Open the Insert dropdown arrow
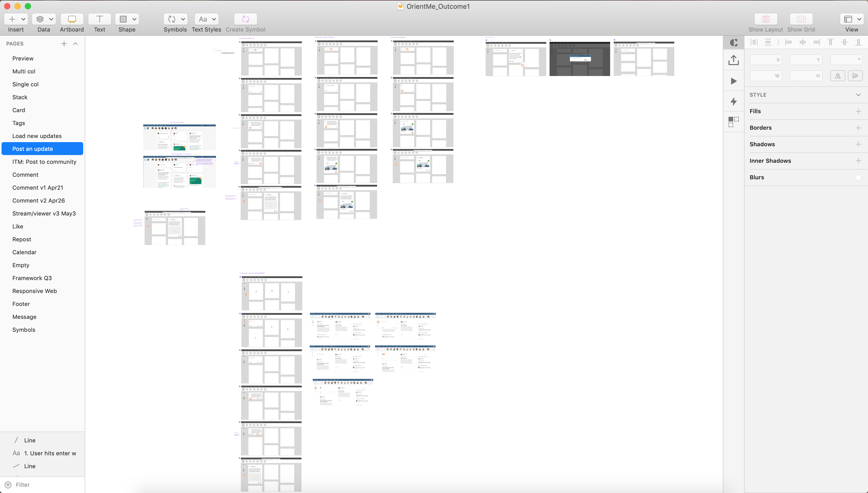This screenshot has width=868, height=493. (x=23, y=19)
